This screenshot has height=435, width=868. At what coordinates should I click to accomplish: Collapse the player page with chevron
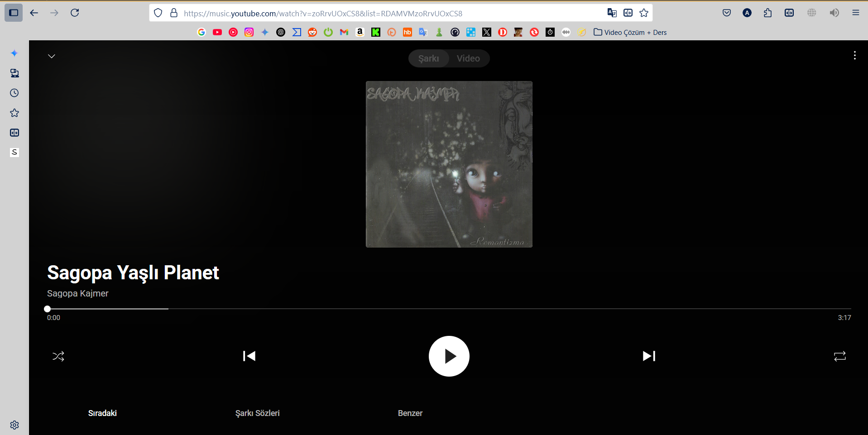[52, 56]
